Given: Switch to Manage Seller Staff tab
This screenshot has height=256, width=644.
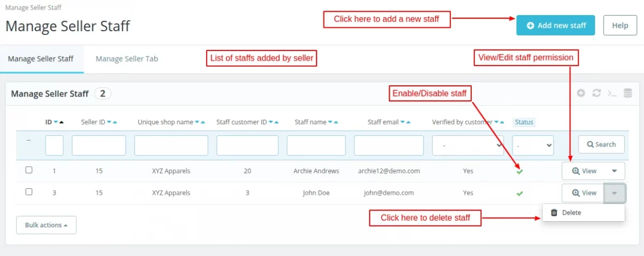Looking at the screenshot, I should click(41, 59).
